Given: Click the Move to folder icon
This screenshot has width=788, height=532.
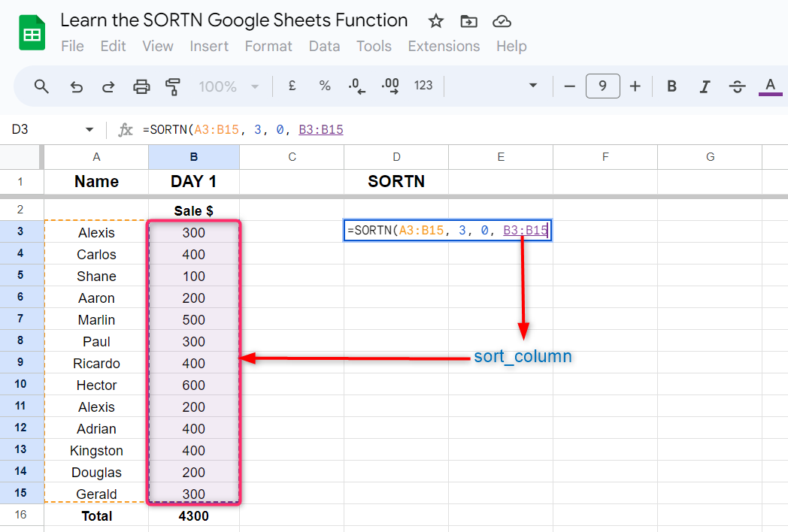Looking at the screenshot, I should tap(468, 21).
